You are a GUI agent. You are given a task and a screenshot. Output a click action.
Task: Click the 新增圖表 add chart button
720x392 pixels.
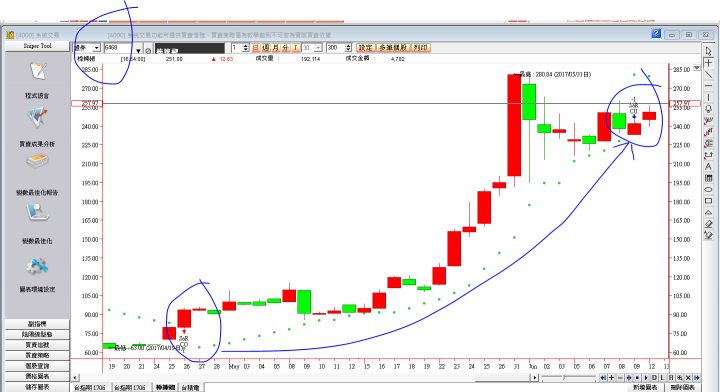pos(645,387)
